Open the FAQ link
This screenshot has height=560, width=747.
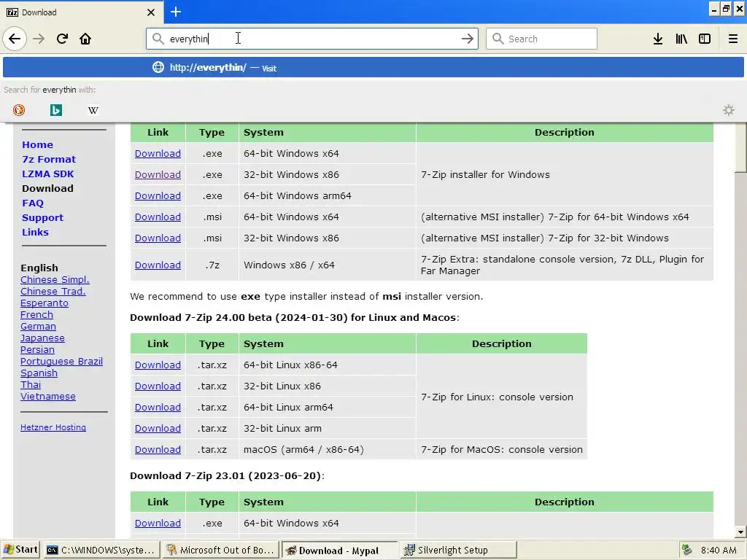click(x=33, y=203)
